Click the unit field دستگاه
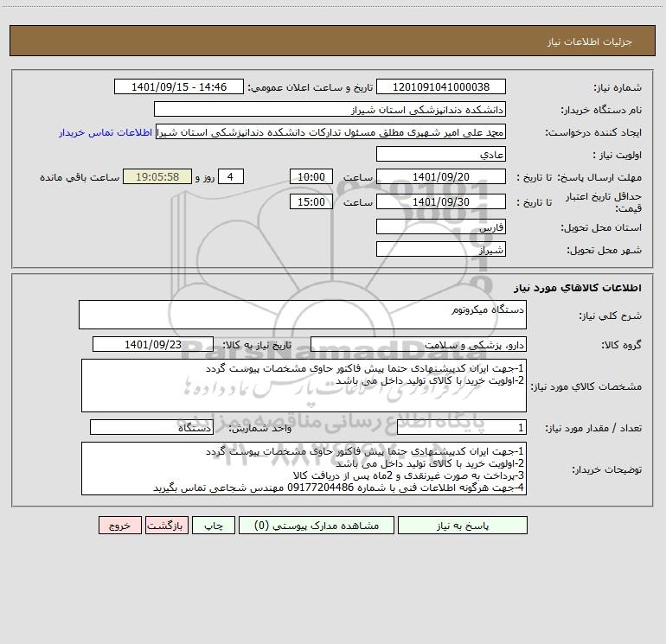666x644 pixels. (x=151, y=428)
